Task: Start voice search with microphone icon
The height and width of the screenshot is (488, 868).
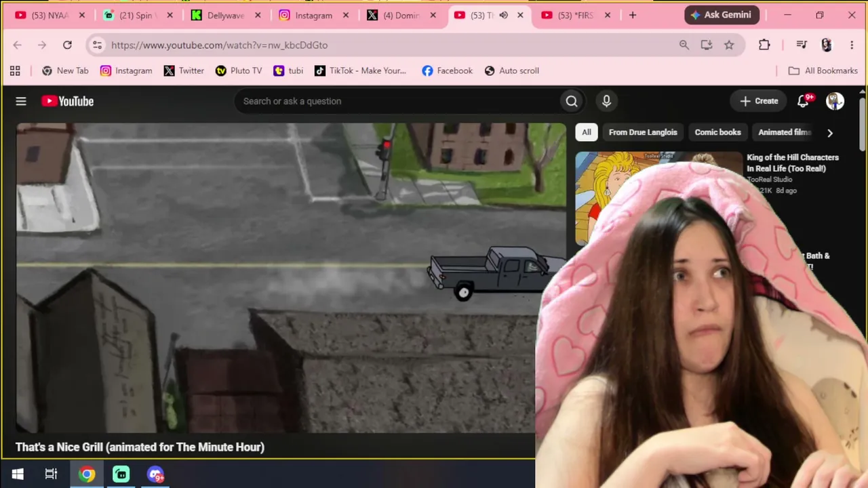Action: click(606, 101)
